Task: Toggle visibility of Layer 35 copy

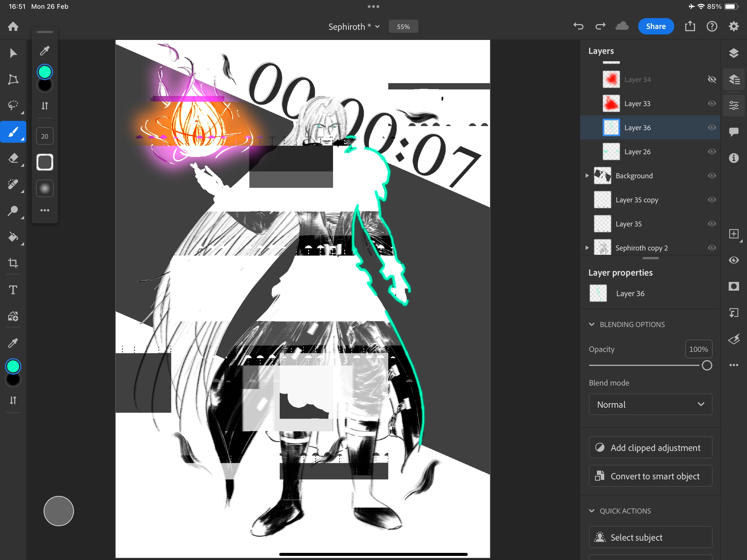Action: point(711,200)
